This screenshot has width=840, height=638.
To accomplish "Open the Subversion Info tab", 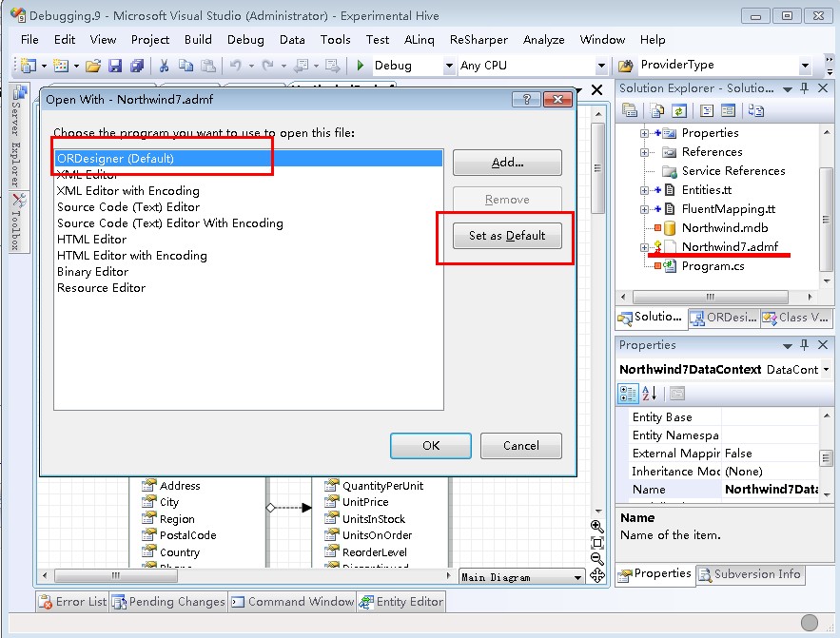I will pos(750,574).
